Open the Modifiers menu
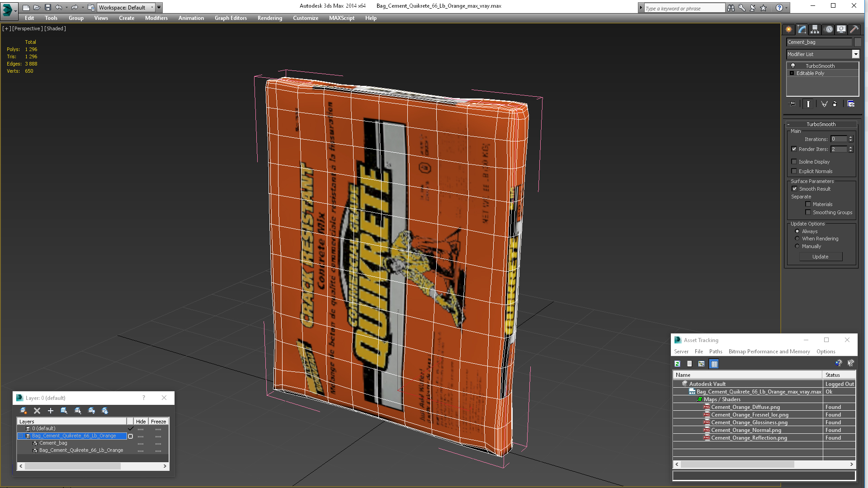868x488 pixels. pos(156,18)
